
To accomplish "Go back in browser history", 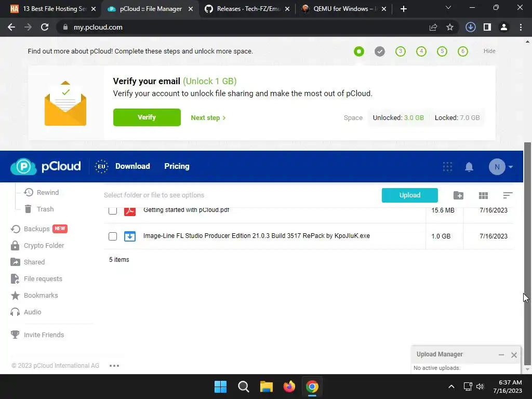I will 11,27.
